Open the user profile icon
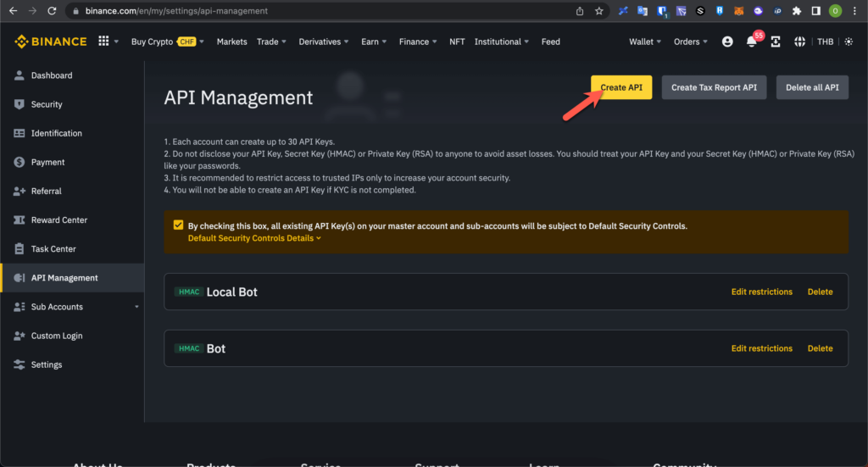The height and width of the screenshot is (467, 868). pos(727,42)
